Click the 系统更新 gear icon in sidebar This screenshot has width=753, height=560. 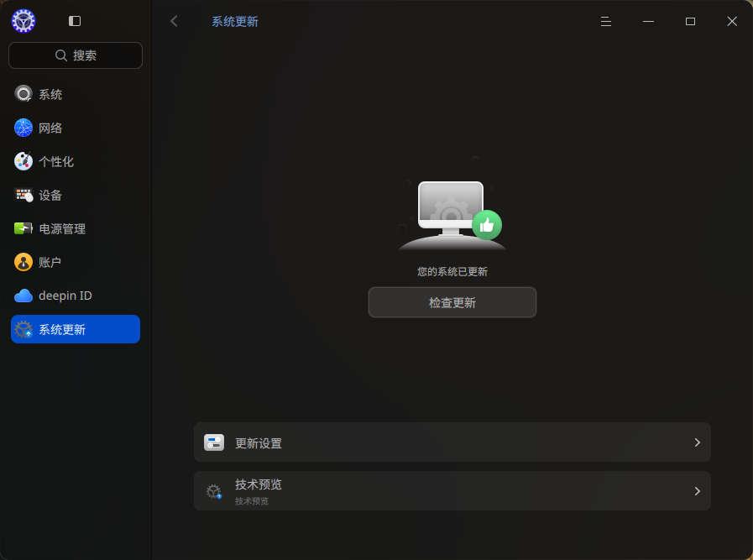(x=23, y=329)
